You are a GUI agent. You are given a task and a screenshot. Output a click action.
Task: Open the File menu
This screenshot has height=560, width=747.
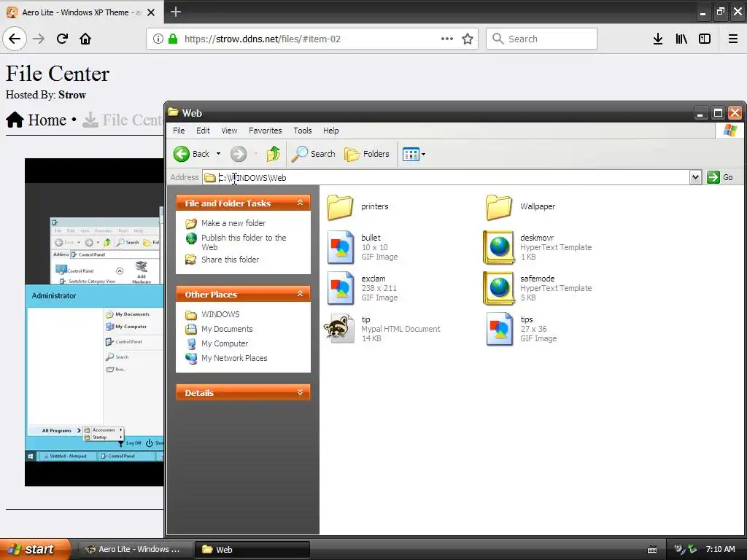[x=179, y=131]
